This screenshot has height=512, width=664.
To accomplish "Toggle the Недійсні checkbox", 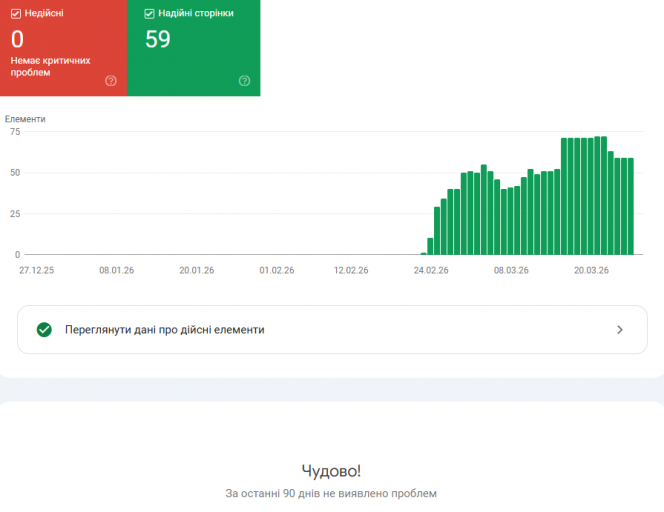I will point(16,14).
